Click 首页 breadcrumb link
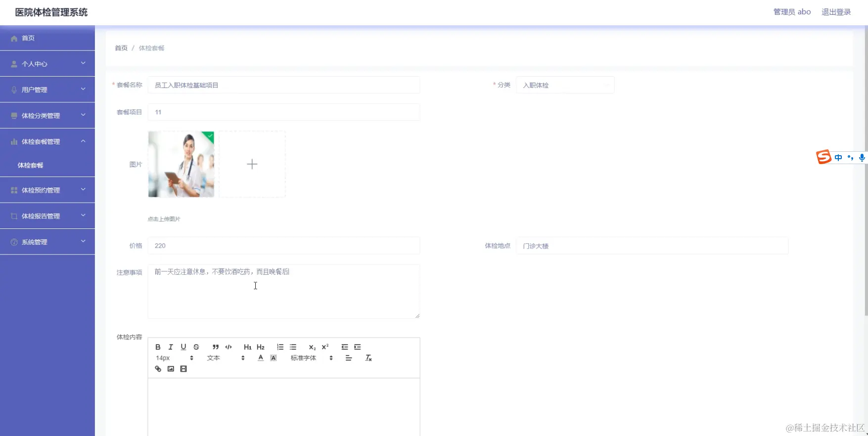 pyautogui.click(x=121, y=48)
